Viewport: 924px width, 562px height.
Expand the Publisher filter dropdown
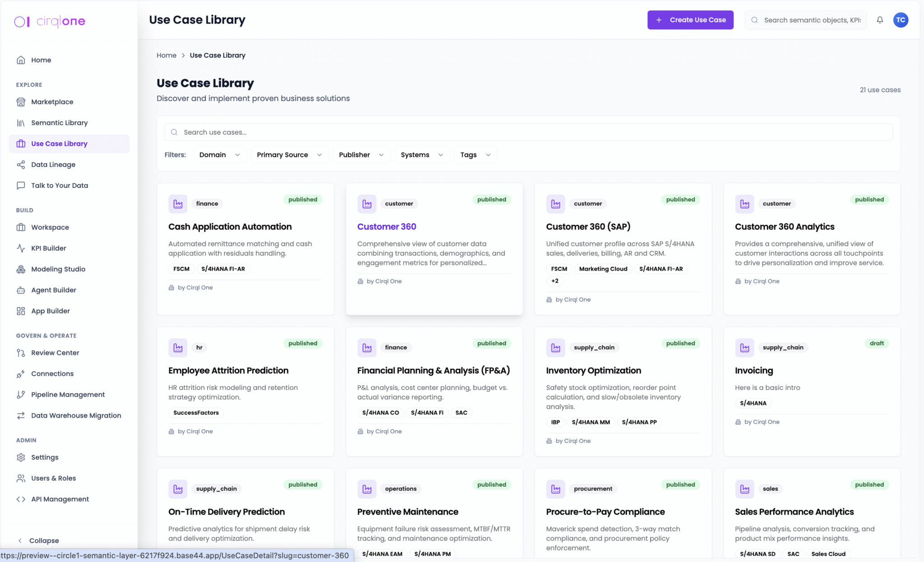[361, 155]
